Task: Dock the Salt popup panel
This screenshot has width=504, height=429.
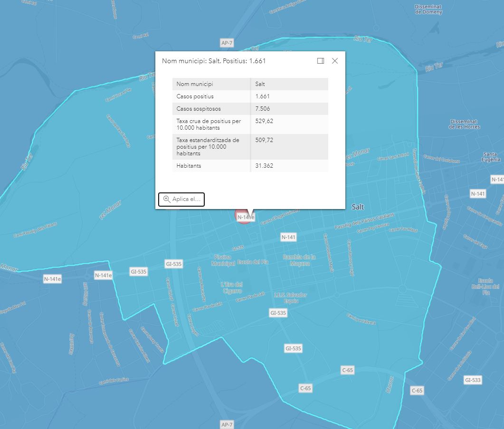Action: tap(321, 61)
